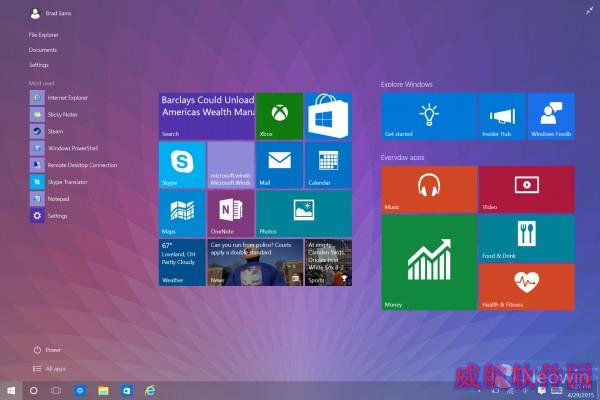This screenshot has height=400, width=600.
Task: Click the Cortana search circle on taskbar
Action: click(34, 390)
